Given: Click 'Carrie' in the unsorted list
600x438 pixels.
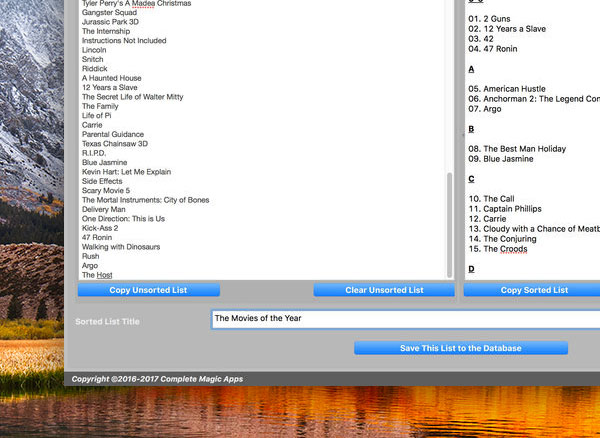Looking at the screenshot, I should (92, 125).
